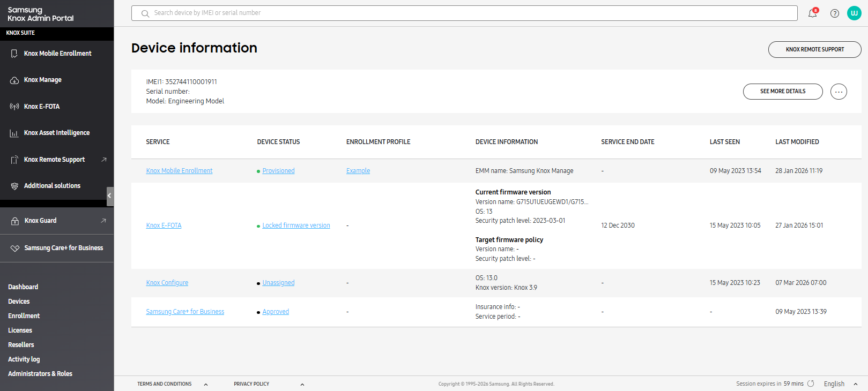Click the Enrollment Profile column header
The image size is (868, 391).
378,142
